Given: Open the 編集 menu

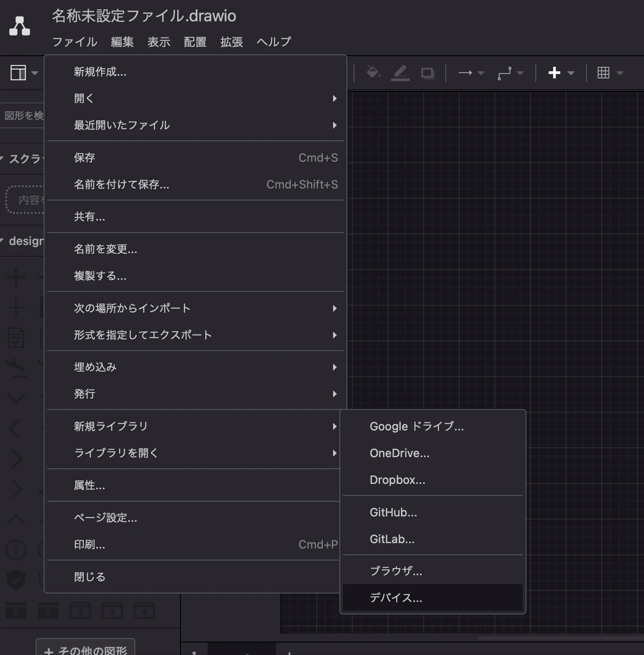Looking at the screenshot, I should [x=122, y=42].
